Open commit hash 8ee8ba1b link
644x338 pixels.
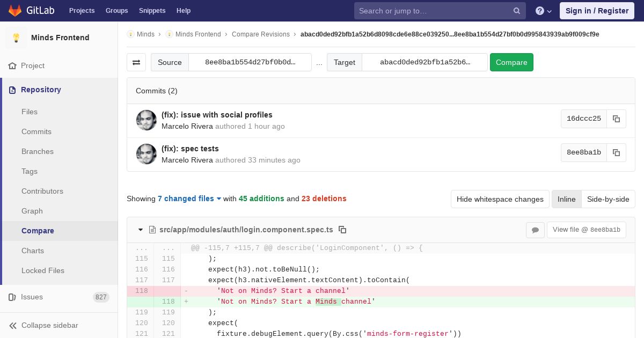pos(584,153)
